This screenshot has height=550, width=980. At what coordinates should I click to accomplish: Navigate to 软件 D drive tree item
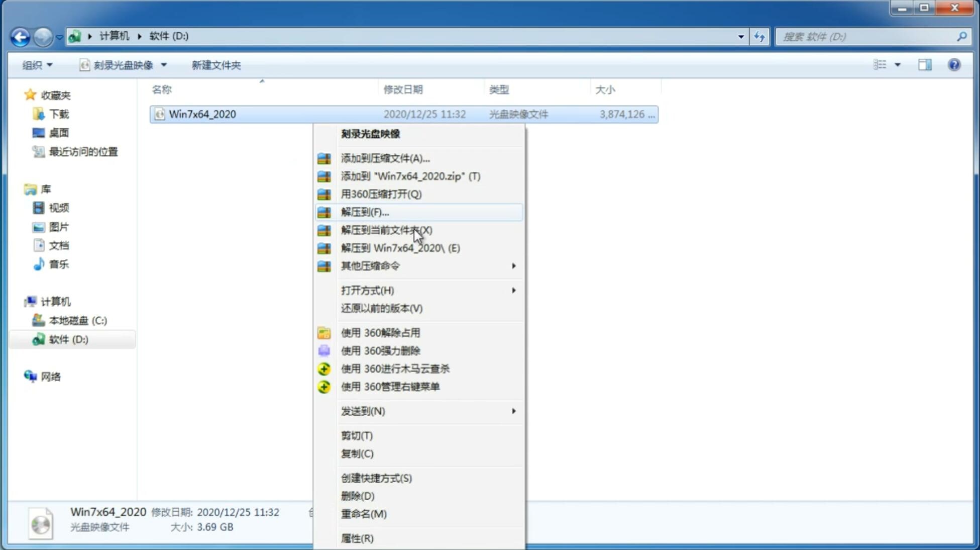67,339
